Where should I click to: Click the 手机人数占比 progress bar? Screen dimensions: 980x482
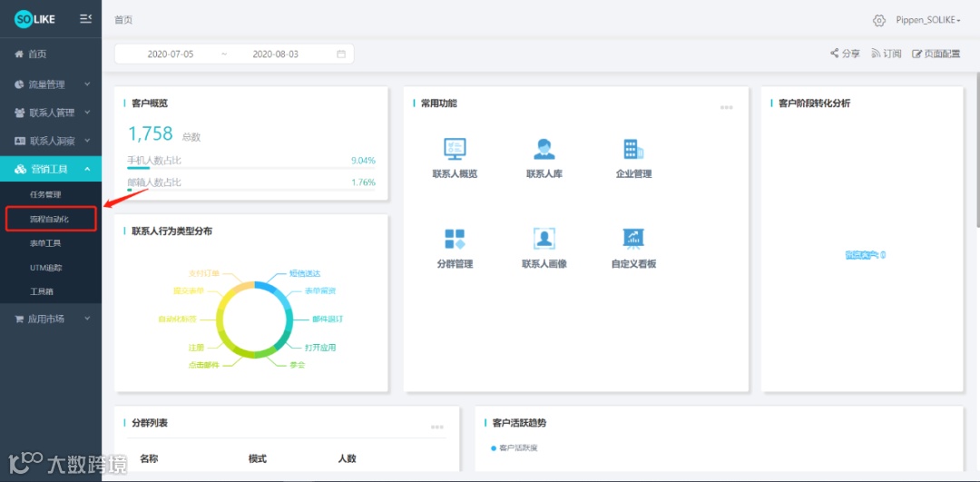point(251,168)
